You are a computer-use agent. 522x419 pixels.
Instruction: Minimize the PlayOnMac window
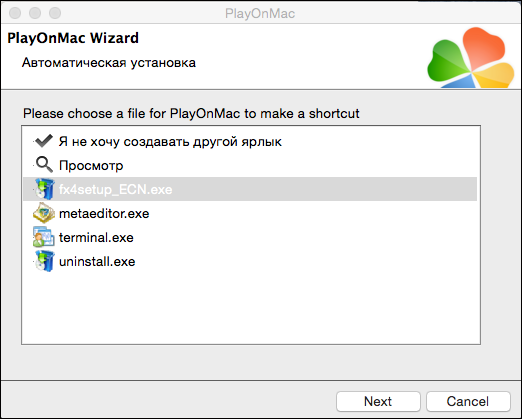(x=35, y=13)
